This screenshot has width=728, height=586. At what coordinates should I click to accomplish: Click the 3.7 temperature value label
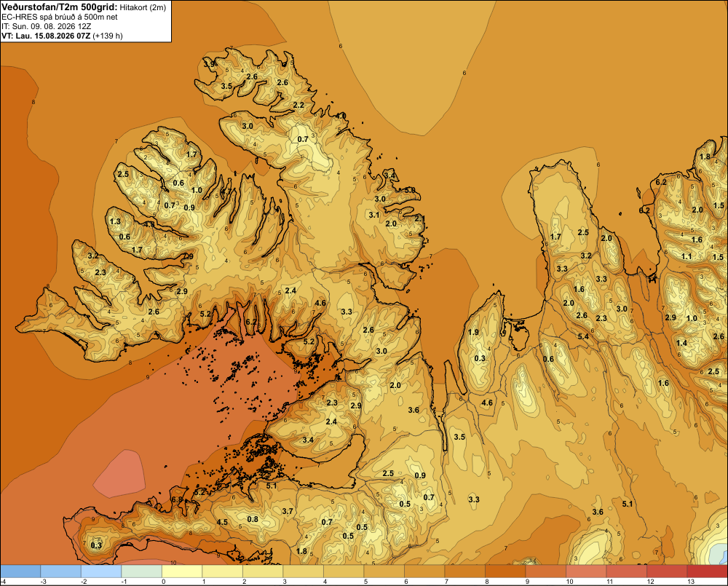pyautogui.click(x=288, y=511)
